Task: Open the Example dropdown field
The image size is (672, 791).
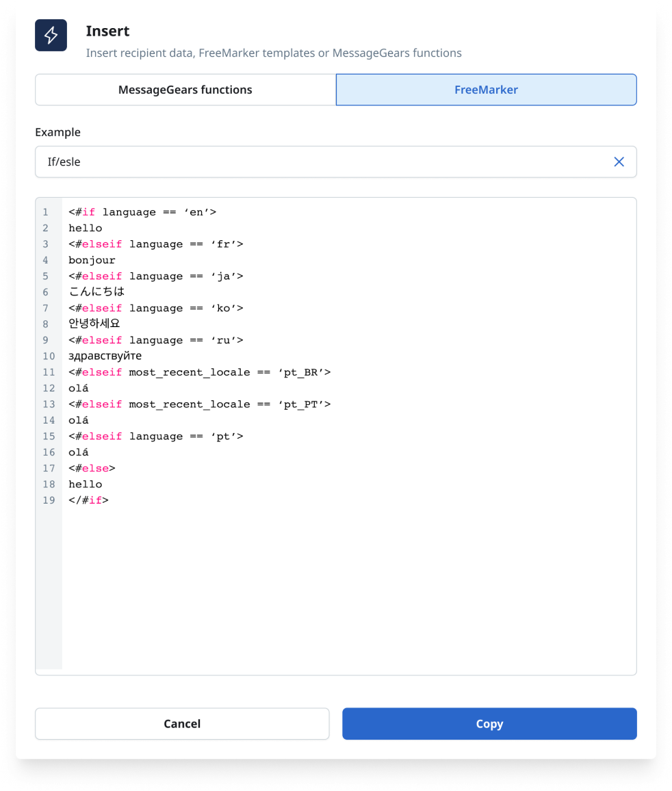Action: [335, 162]
